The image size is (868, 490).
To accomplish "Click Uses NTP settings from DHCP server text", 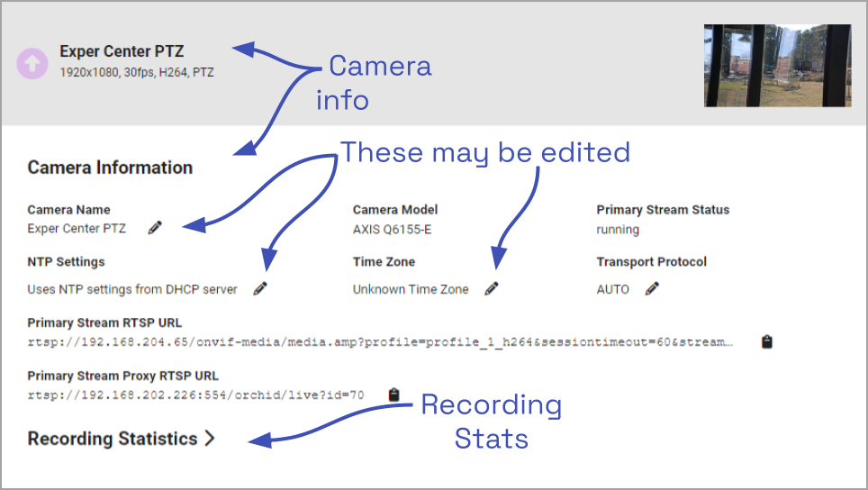I will point(132,289).
